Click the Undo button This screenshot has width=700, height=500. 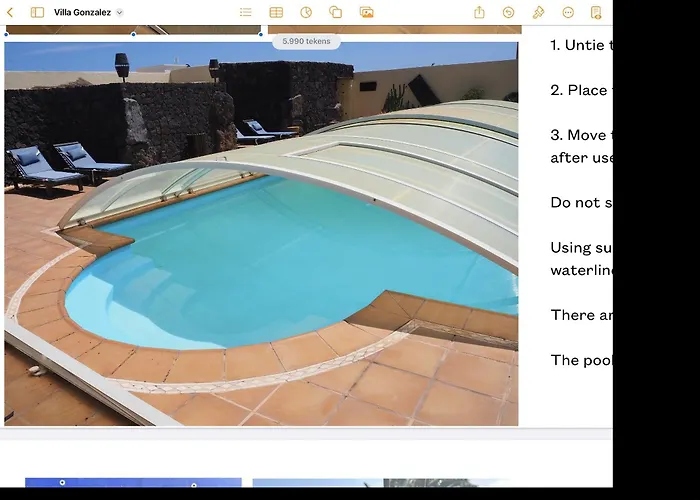(508, 12)
